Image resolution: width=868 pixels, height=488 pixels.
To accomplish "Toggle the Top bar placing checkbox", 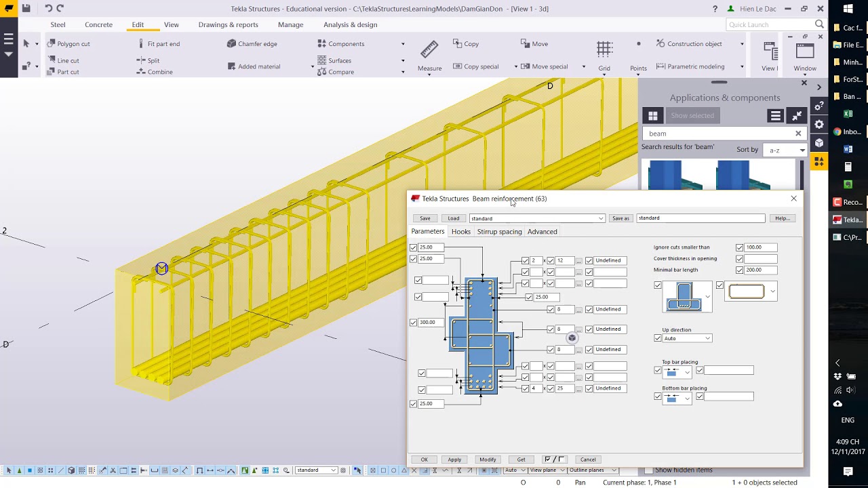I will (x=657, y=370).
